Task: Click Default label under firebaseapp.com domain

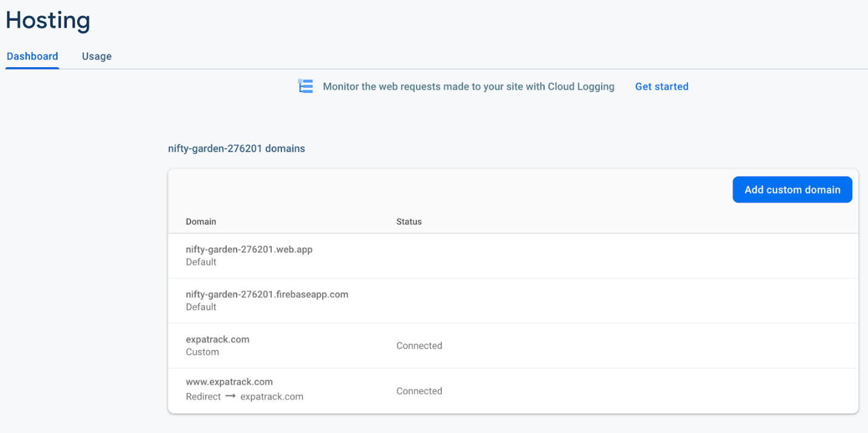Action: pos(201,307)
